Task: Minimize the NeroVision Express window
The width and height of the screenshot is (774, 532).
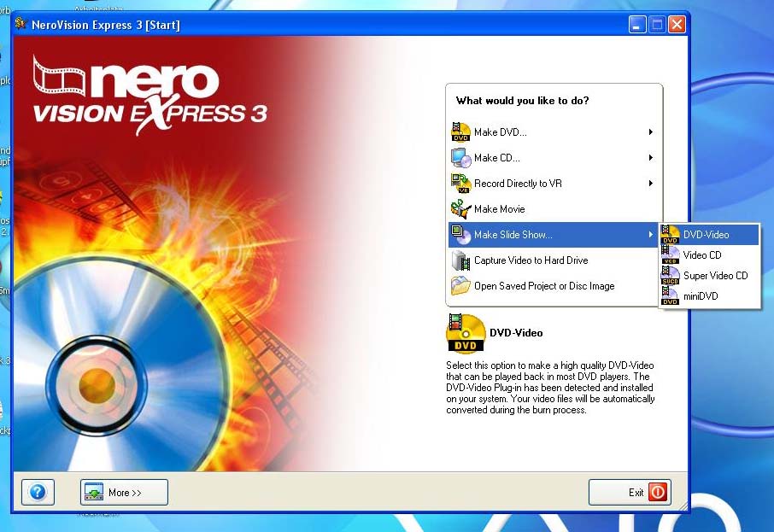Action: (637, 24)
